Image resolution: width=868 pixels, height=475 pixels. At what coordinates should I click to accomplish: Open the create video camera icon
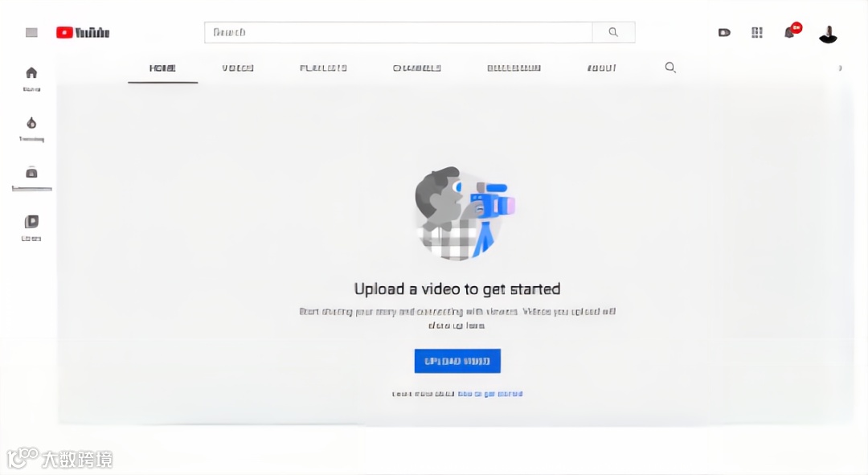724,33
